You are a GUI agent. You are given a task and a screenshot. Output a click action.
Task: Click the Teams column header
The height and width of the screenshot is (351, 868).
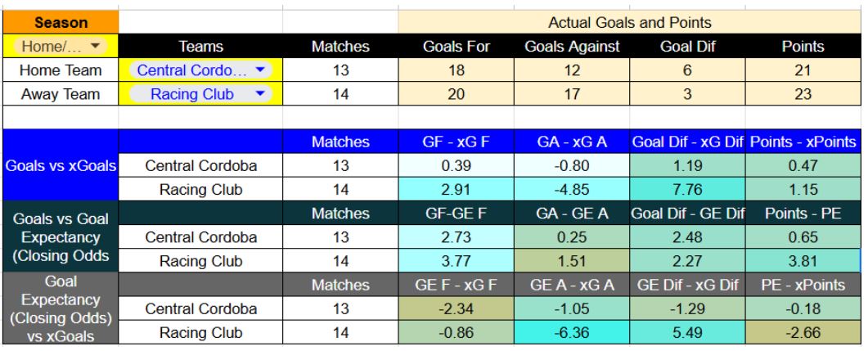(x=201, y=47)
